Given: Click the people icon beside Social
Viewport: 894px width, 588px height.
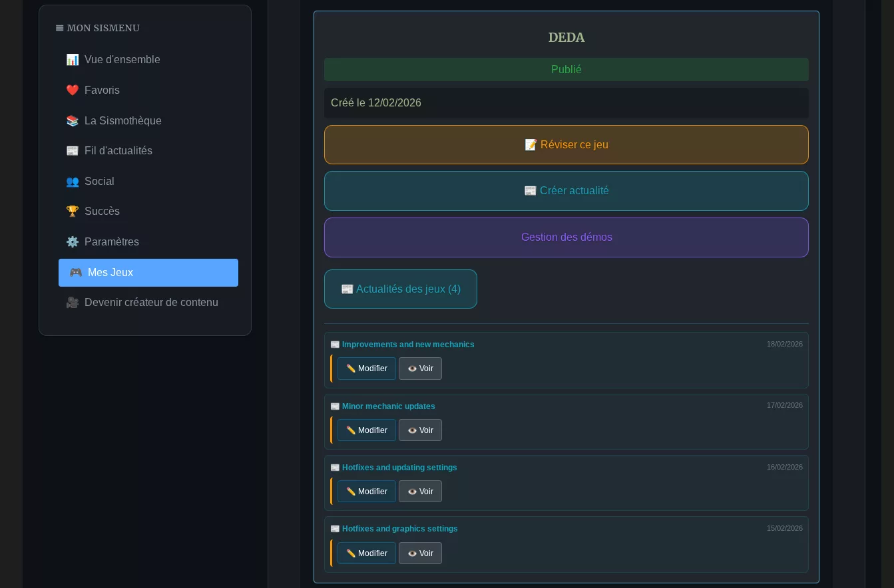Looking at the screenshot, I should coord(73,182).
